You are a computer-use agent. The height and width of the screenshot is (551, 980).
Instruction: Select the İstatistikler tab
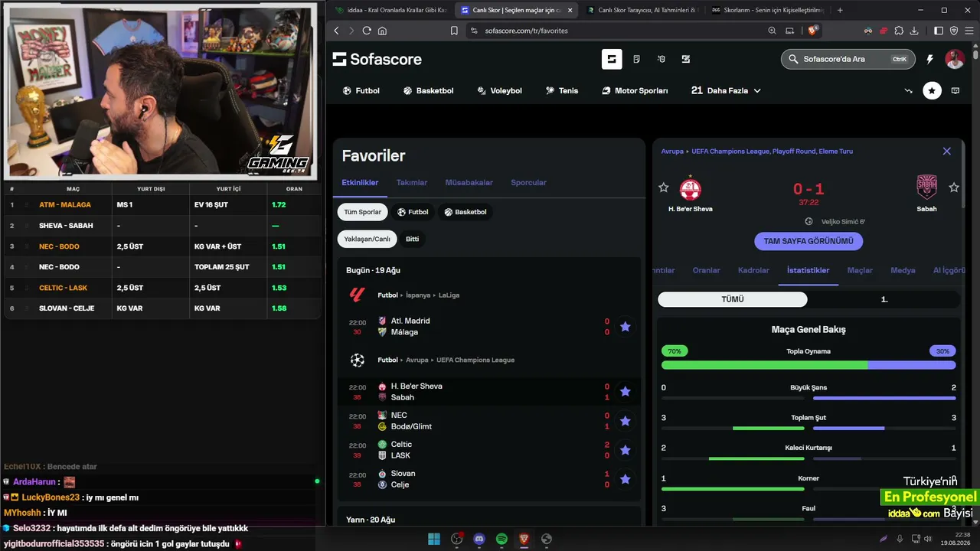(808, 270)
